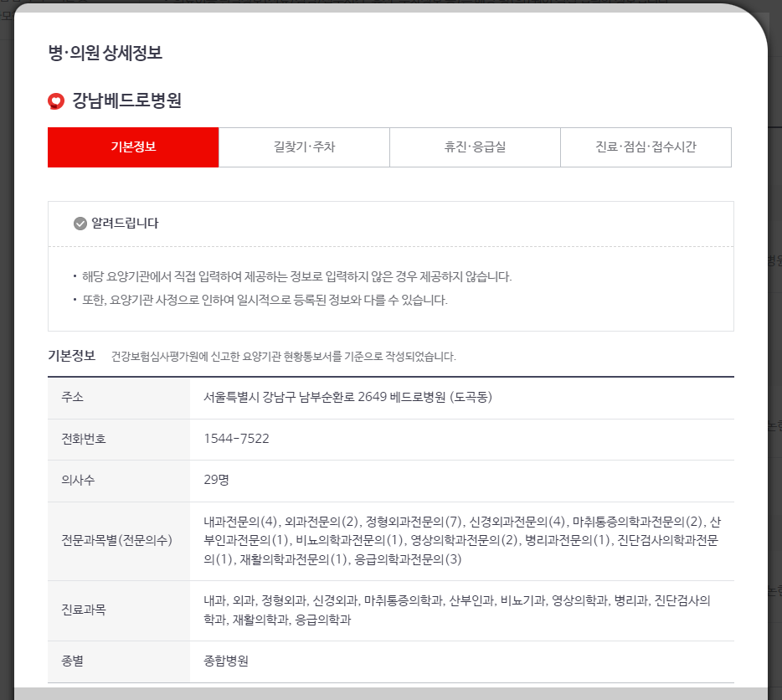Click the 종별 row label

point(72,661)
